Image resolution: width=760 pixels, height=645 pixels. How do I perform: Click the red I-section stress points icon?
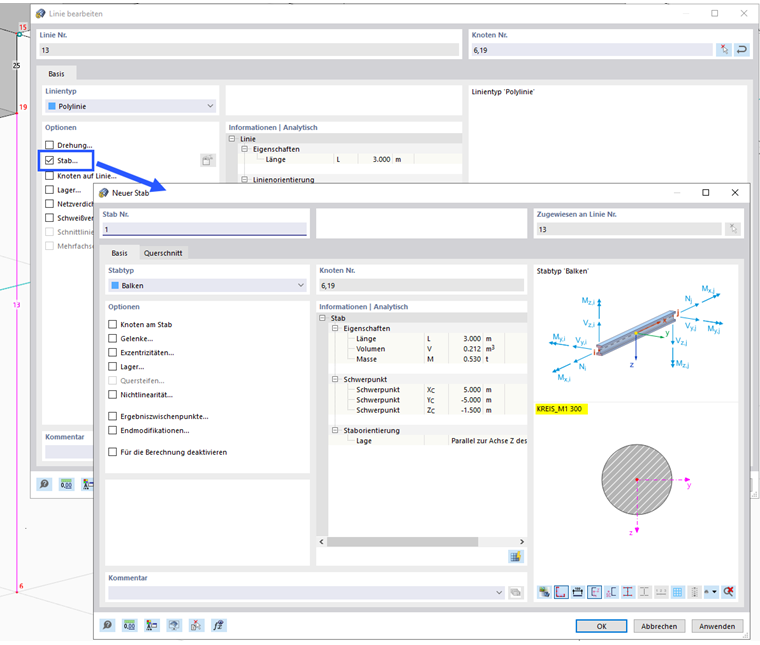[x=628, y=592]
